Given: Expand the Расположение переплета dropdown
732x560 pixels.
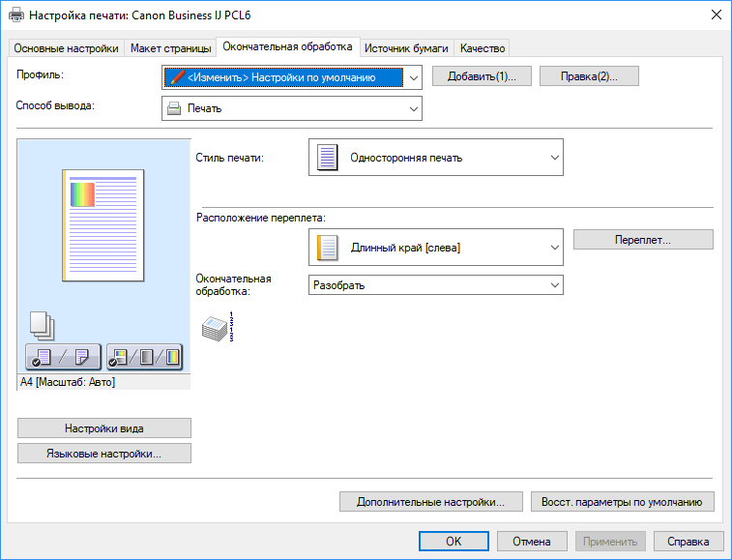Looking at the screenshot, I should pos(436,247).
